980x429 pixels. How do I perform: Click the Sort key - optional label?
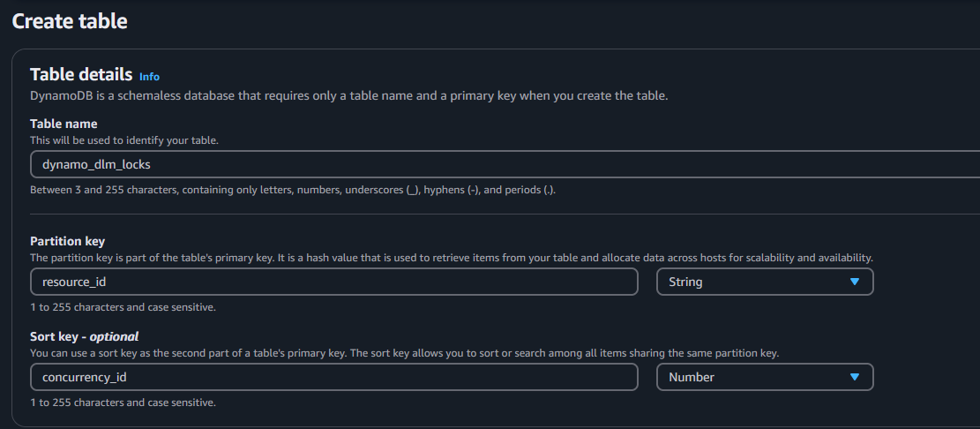[85, 336]
